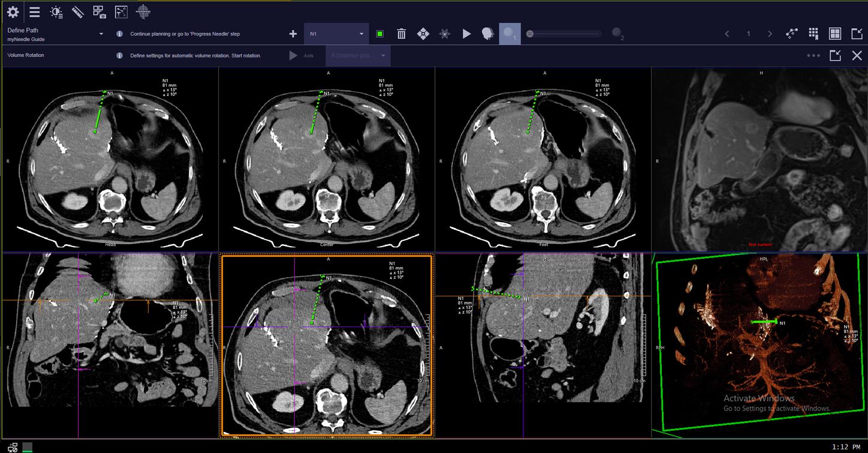
Task: Select the highlighted sphere 1 toggle
Action: click(x=510, y=34)
